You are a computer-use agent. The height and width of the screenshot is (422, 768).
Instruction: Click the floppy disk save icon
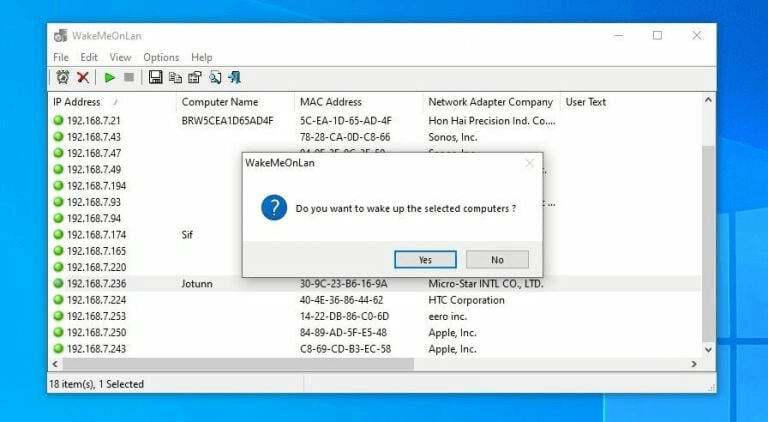click(x=155, y=77)
